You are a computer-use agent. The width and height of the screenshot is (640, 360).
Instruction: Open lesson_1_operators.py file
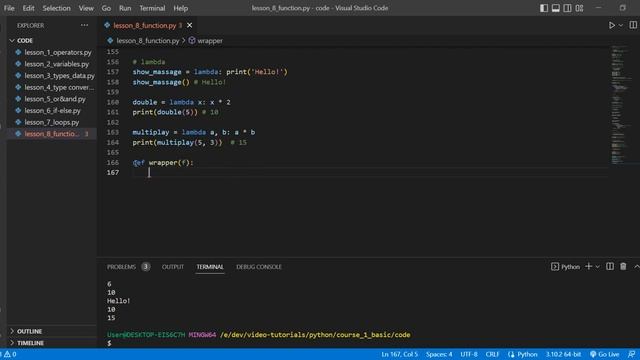coord(58,52)
